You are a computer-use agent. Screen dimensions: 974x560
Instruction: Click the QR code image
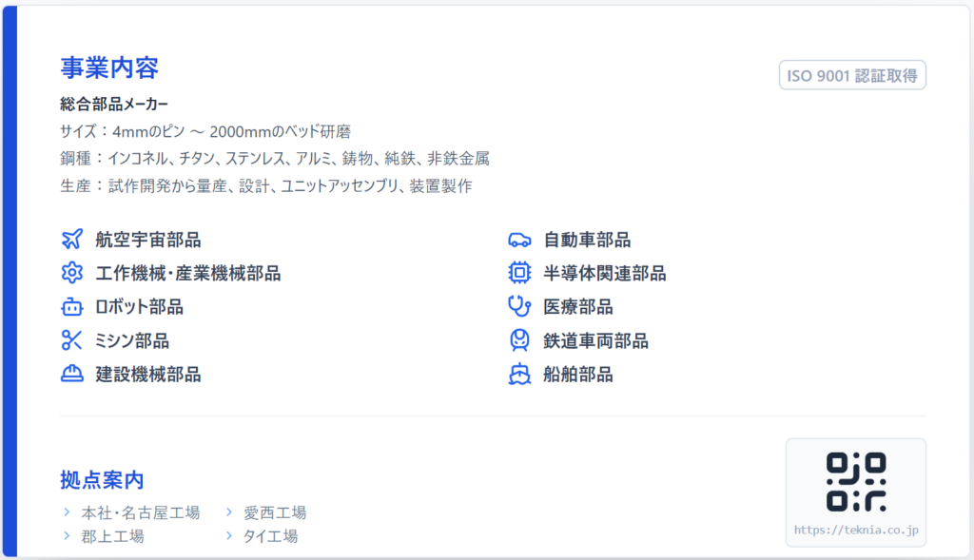coord(855,481)
